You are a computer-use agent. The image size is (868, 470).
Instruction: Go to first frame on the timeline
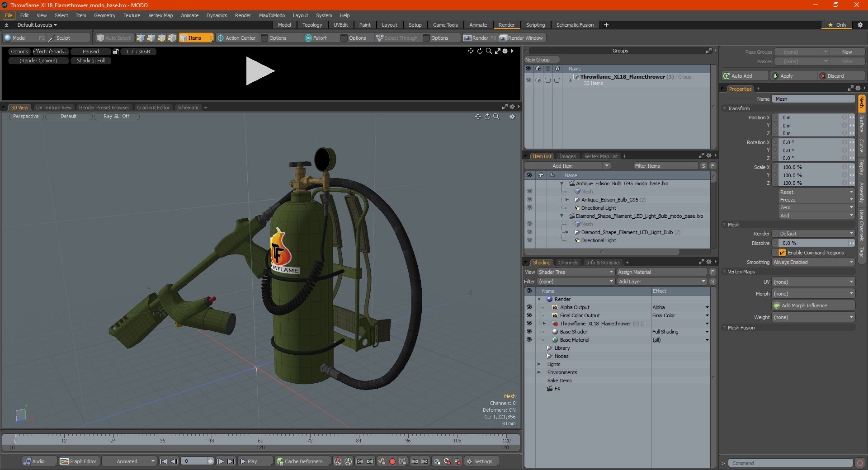pyautogui.click(x=164, y=461)
